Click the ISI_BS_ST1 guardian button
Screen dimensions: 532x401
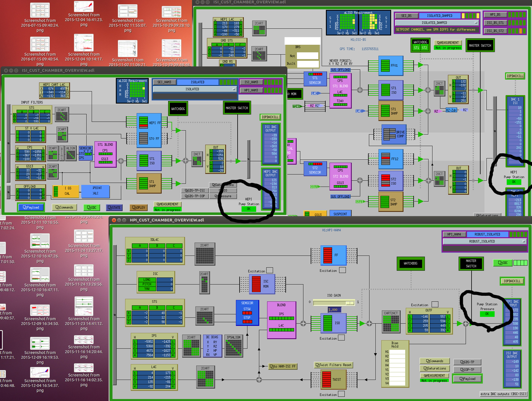click(x=495, y=23)
